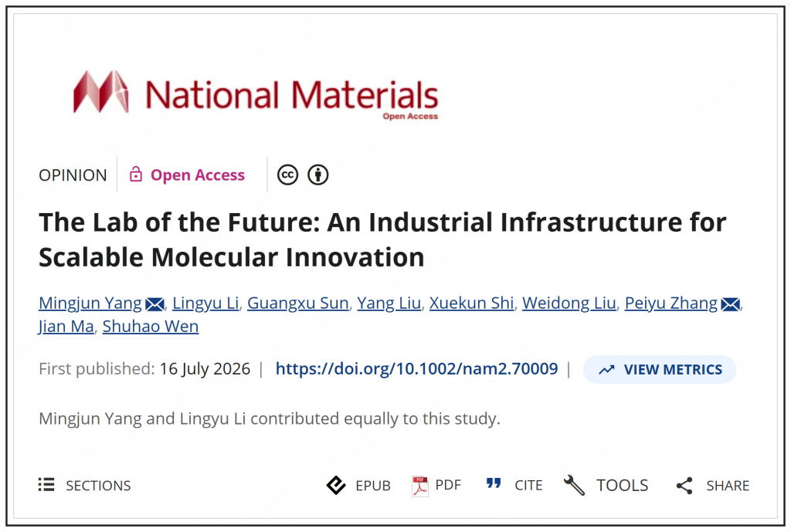791x532 pixels.
Task: Click author Jian Ma link
Action: [66, 327]
